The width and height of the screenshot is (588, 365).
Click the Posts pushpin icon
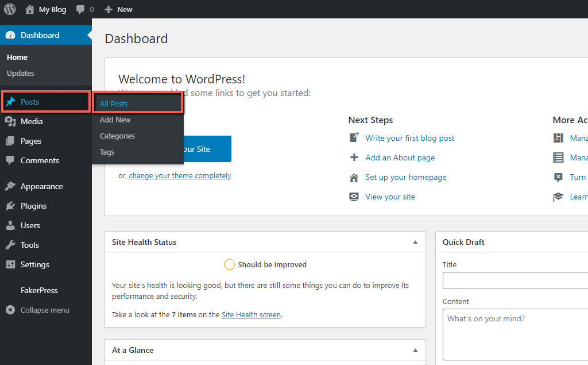point(10,102)
